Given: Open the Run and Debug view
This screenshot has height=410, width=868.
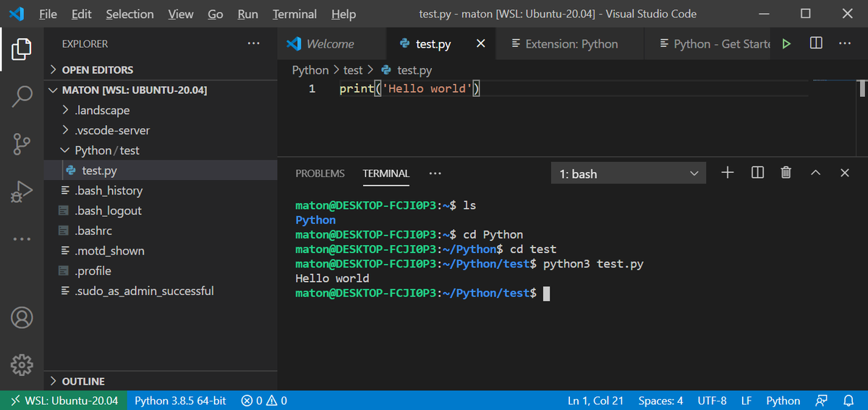Looking at the screenshot, I should pos(22,192).
